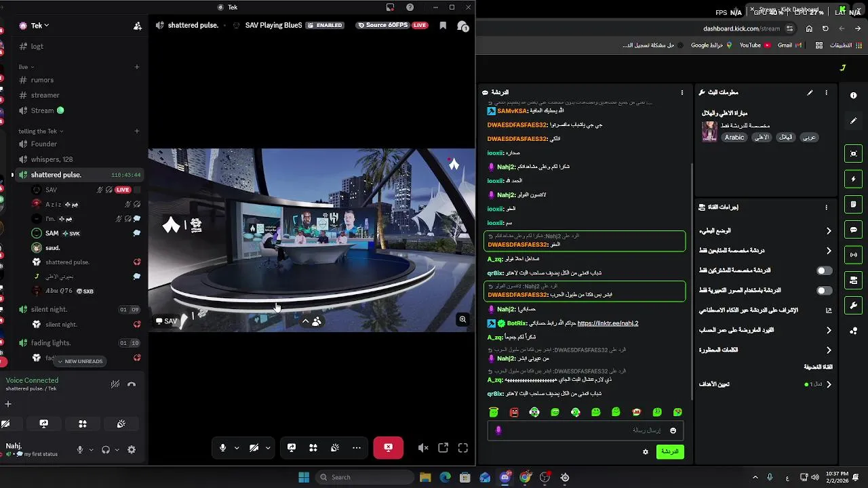Click screen share button in Voice Connected panel
Screen dimensions: 868x488
click(x=44, y=424)
